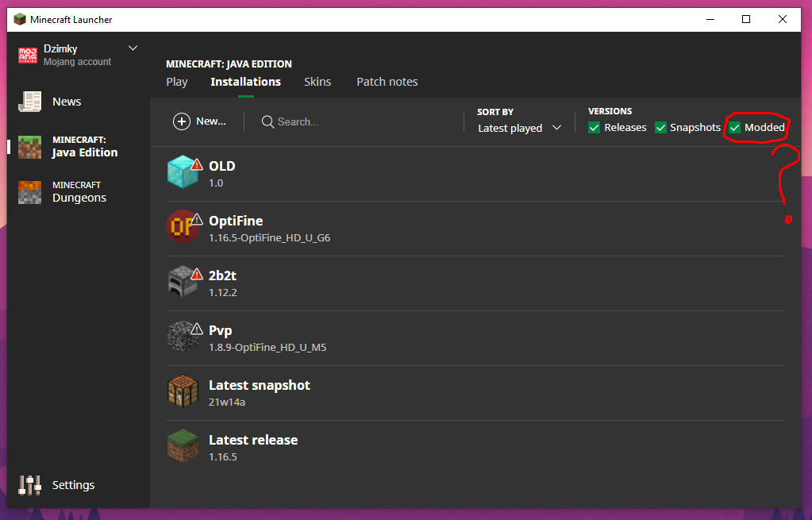Open the Settings page
Viewport: 812px width, 520px height.
click(x=75, y=485)
